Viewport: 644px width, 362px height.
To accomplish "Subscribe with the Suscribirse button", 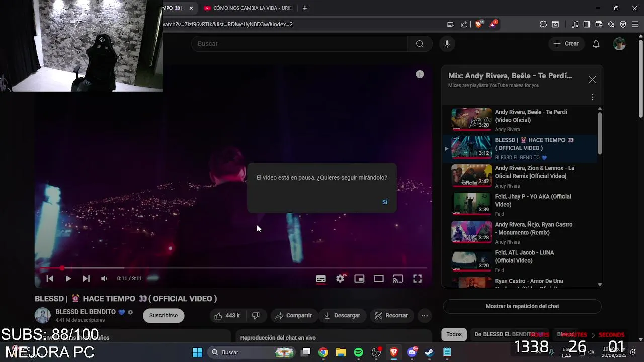I will [x=164, y=315].
